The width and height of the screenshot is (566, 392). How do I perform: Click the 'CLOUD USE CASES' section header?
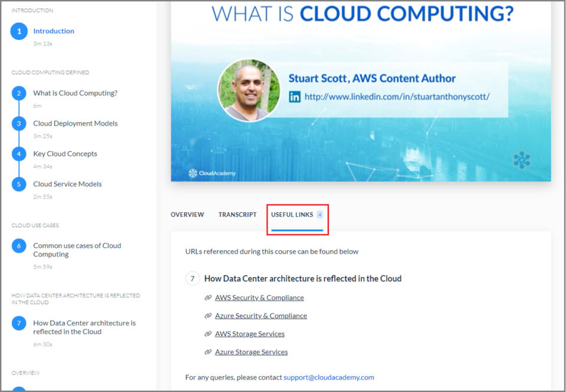[x=35, y=226]
